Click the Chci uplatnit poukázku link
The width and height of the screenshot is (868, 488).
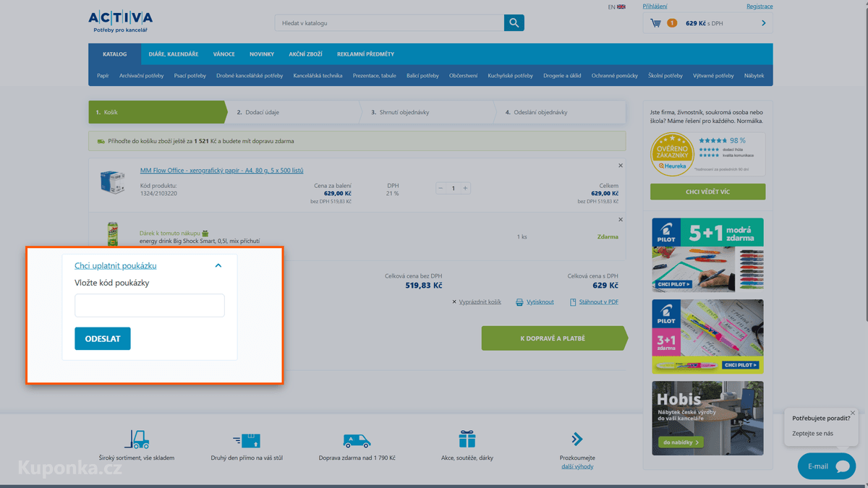tap(116, 266)
